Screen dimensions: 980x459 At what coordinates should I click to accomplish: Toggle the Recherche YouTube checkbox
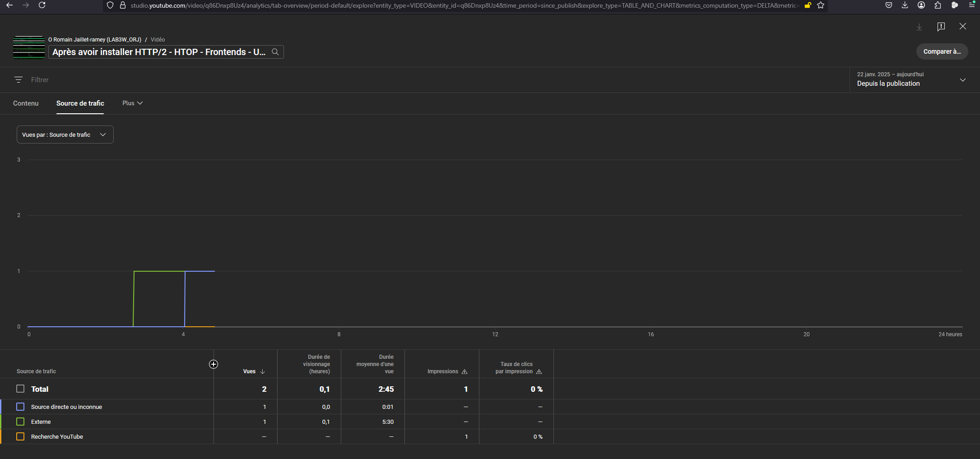(x=20, y=436)
